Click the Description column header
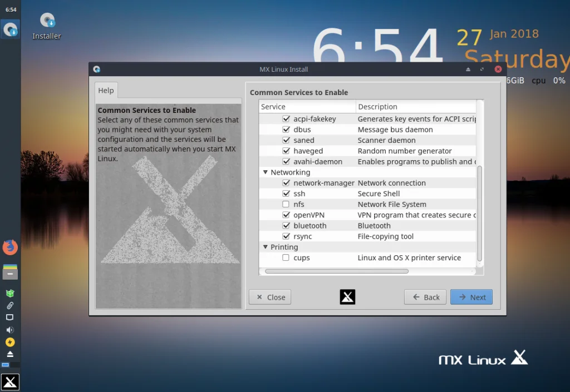570x392 pixels. [x=416, y=107]
